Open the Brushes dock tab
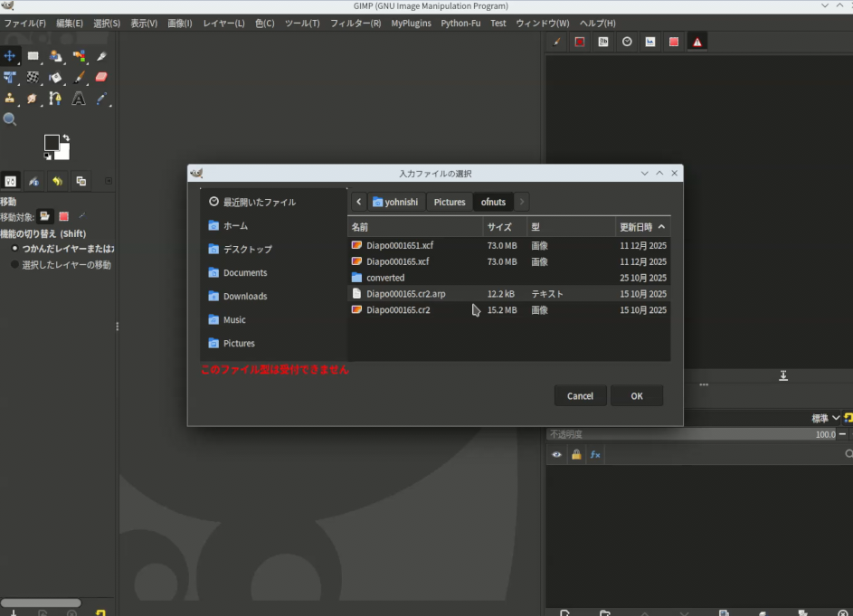The width and height of the screenshot is (853, 616). click(x=556, y=42)
